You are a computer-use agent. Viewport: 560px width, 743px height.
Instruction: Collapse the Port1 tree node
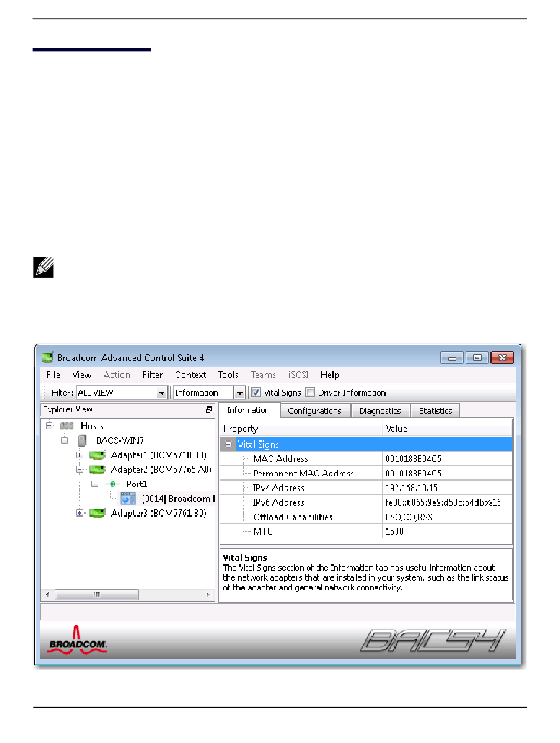94,484
